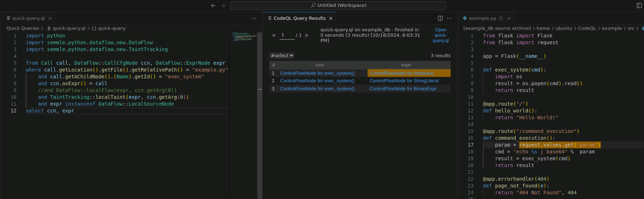Go to previous results page

coord(274,35)
